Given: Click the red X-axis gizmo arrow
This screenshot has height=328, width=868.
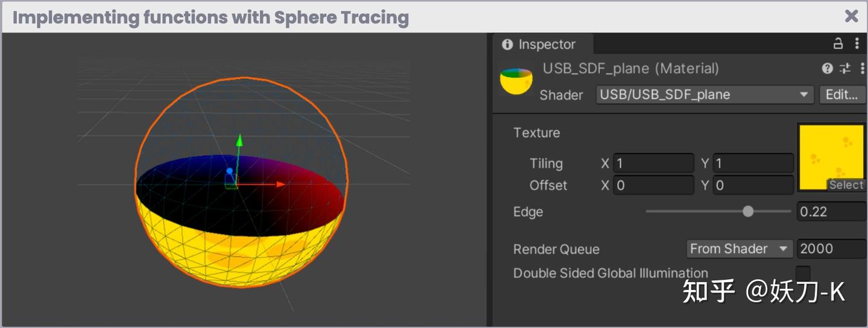Looking at the screenshot, I should [280, 184].
